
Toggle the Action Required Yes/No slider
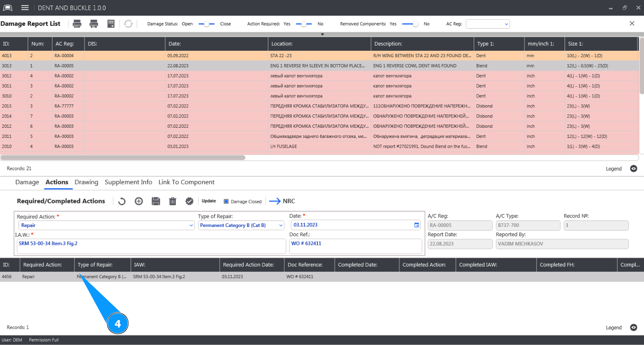303,24
